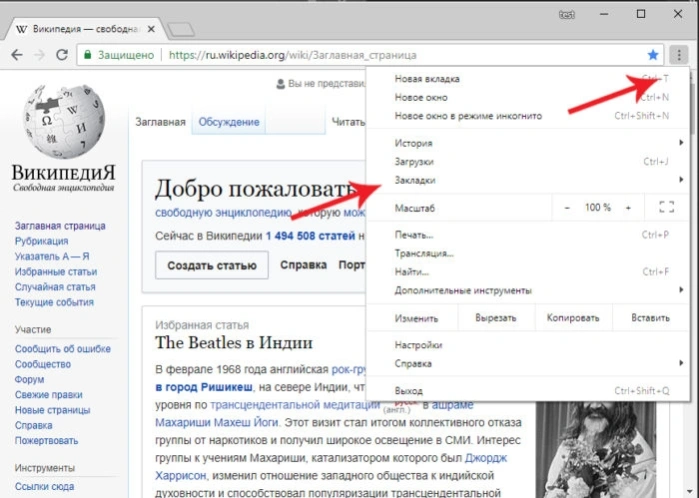Click the green padlock secure icon
This screenshot has height=498, width=699.
tap(88, 55)
